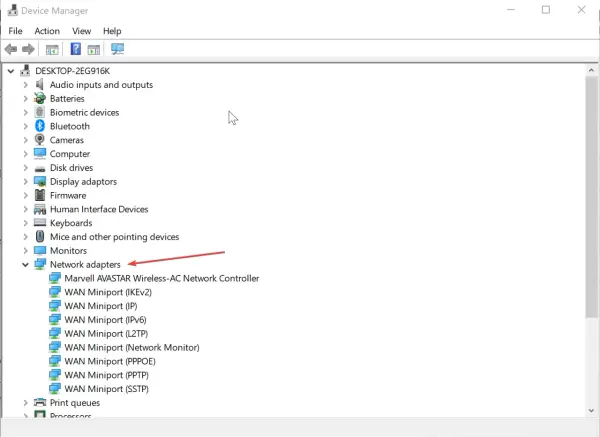Click the Batteries category icon
The height and width of the screenshot is (437, 600).
click(x=40, y=98)
